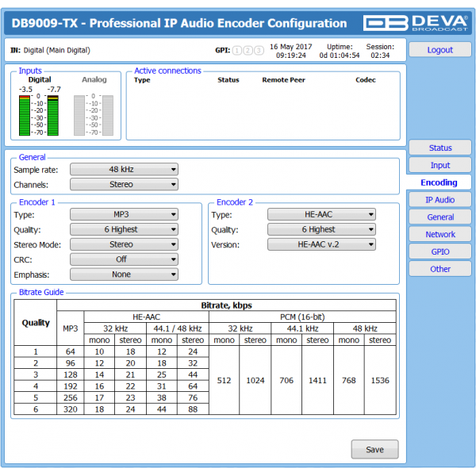The height and width of the screenshot is (476, 476).
Task: Click the Remote Peer column header
Action: coord(283,80)
